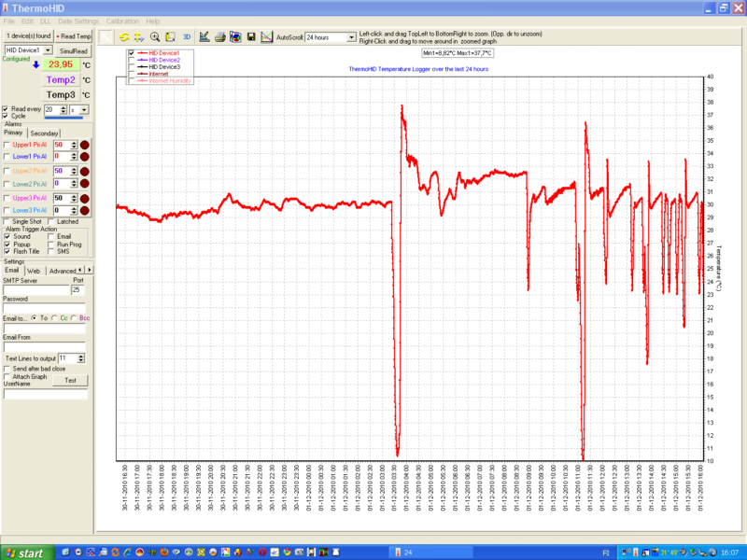Click the SMTP Server input field
This screenshot has width=747, height=560.
pyautogui.click(x=35, y=290)
